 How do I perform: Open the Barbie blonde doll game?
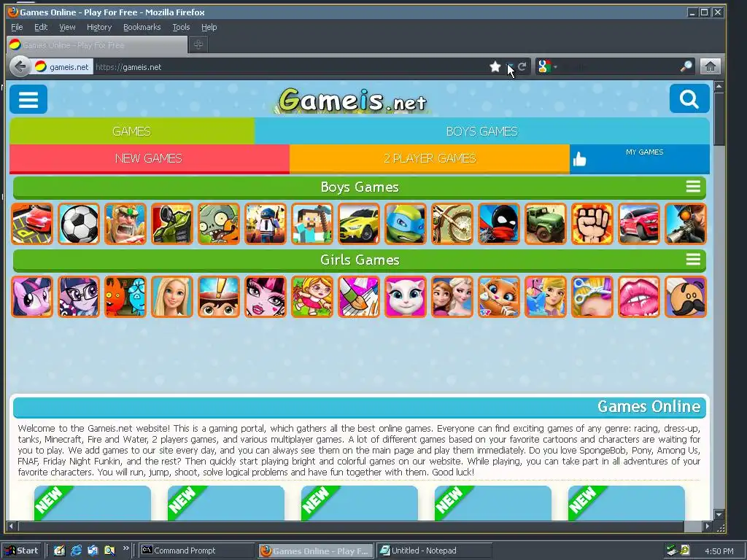click(172, 297)
